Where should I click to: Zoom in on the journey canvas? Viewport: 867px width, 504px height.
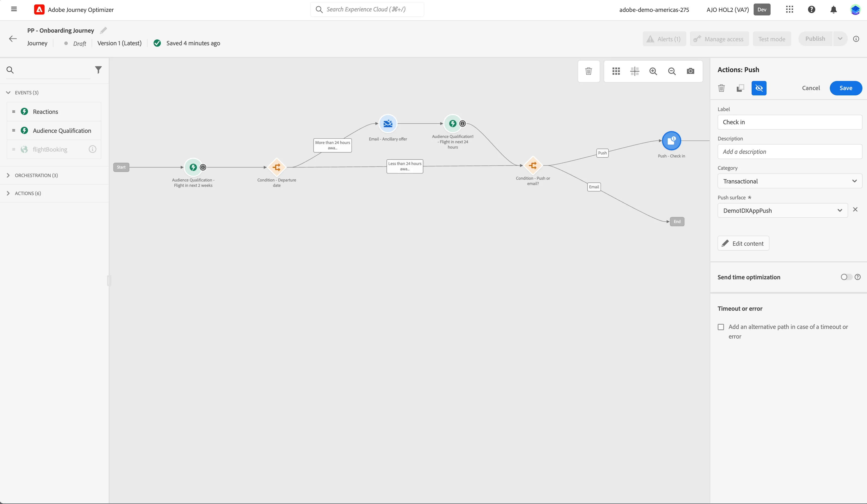coord(653,71)
